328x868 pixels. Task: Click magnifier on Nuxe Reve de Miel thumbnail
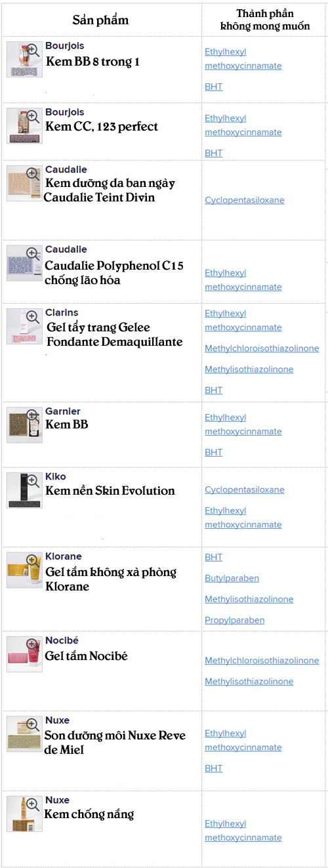point(32,724)
